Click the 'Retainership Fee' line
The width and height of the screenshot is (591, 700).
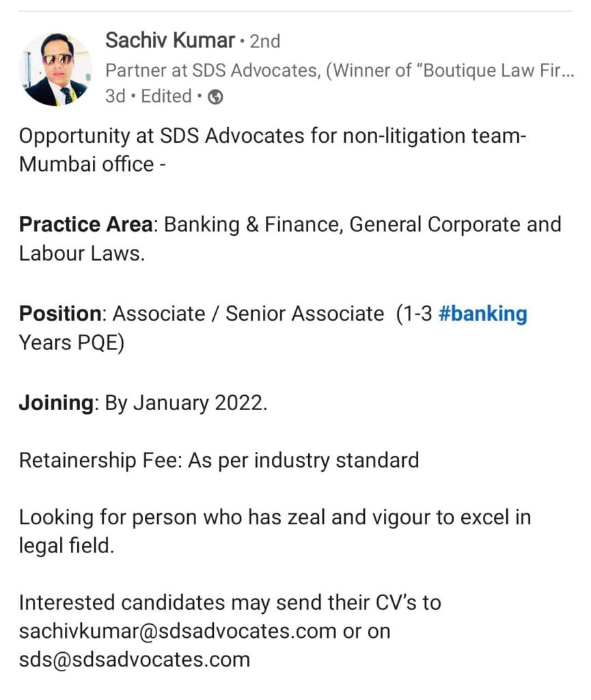pos(219,461)
